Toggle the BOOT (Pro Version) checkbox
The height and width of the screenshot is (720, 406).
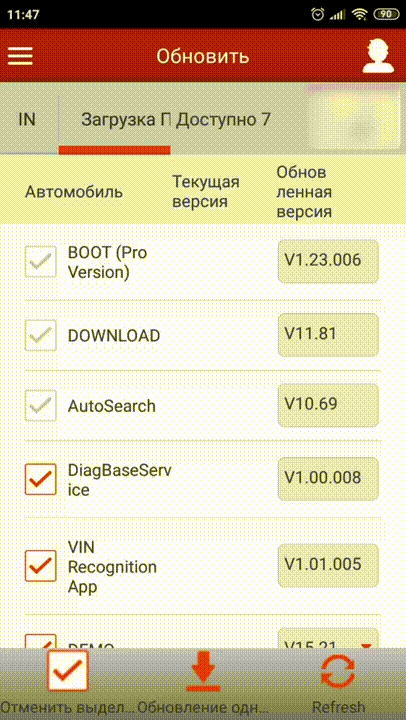(x=40, y=261)
